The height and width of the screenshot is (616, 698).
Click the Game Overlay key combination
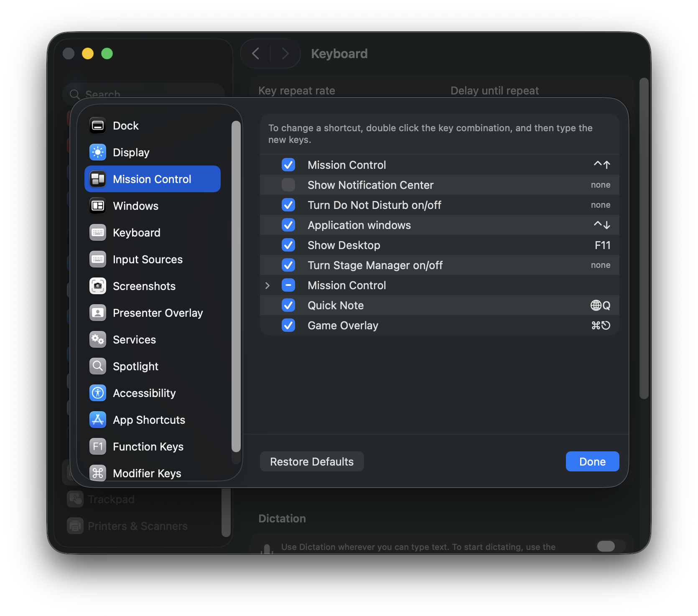601,326
